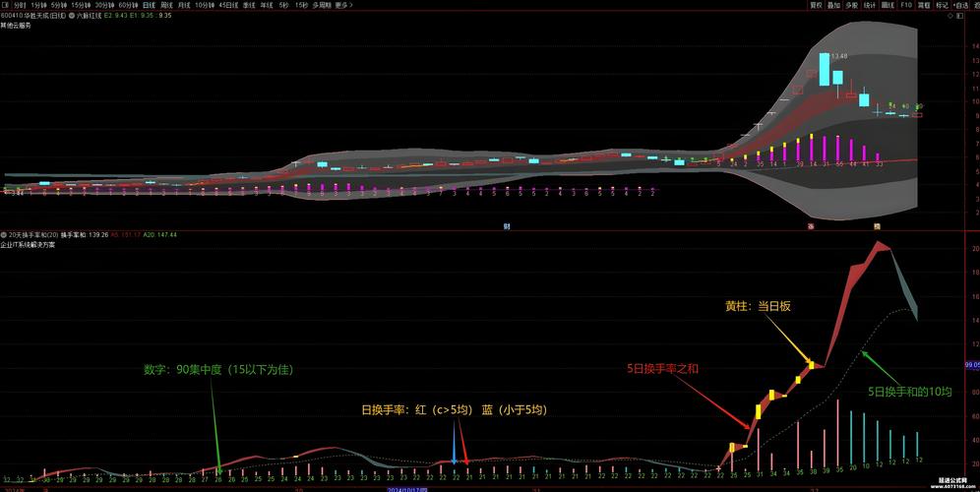Open the 多周期 multi-period view
This screenshot has height=492, width=980.
click(320, 5)
